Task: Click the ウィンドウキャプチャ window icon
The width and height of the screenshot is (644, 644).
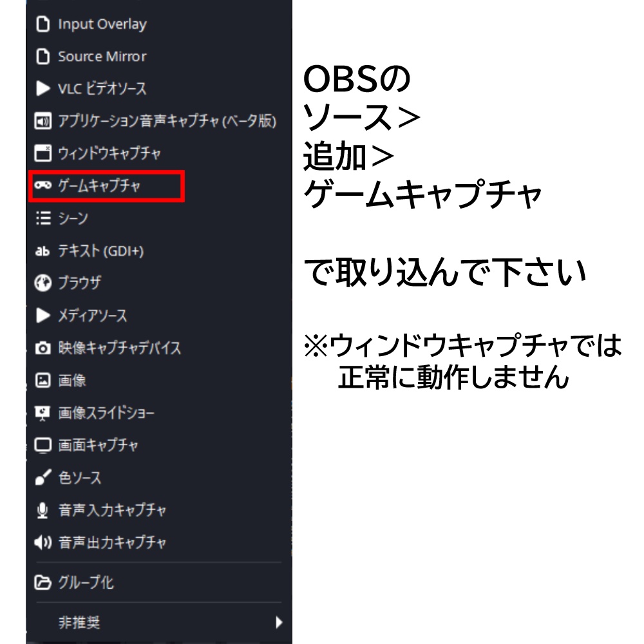Action: tap(43, 153)
